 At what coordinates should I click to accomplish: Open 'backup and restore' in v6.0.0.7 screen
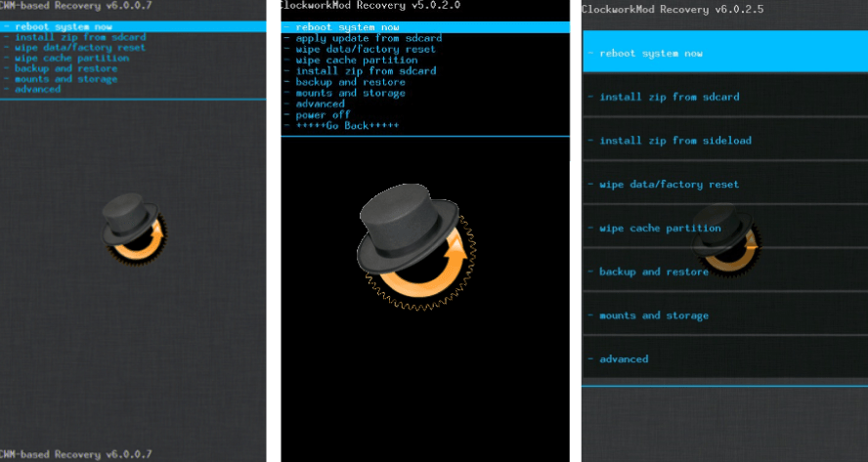tap(65, 68)
